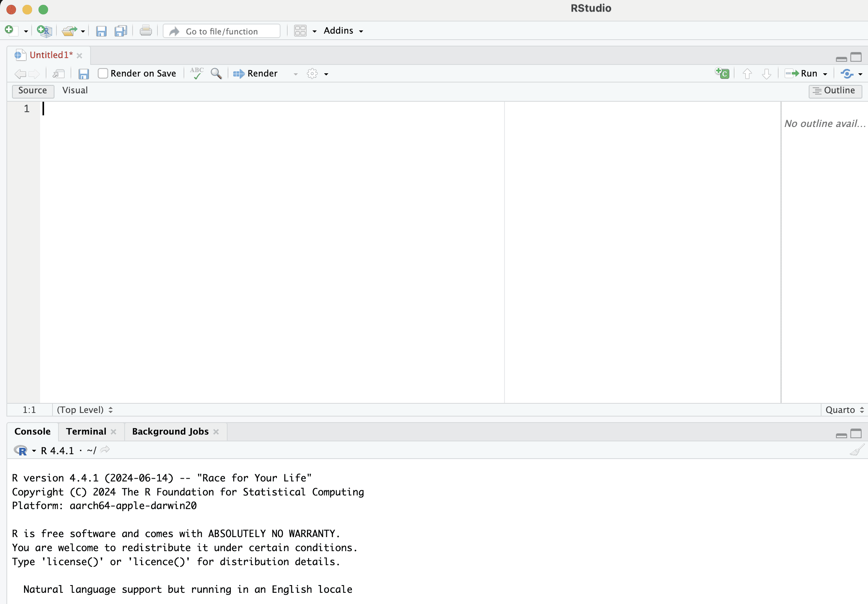Expand the Run options dropdown arrow

(x=825, y=74)
